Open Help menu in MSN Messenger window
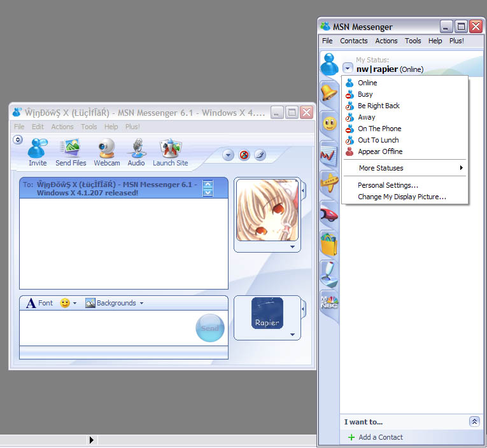This screenshot has height=448, width=487. tap(435, 41)
